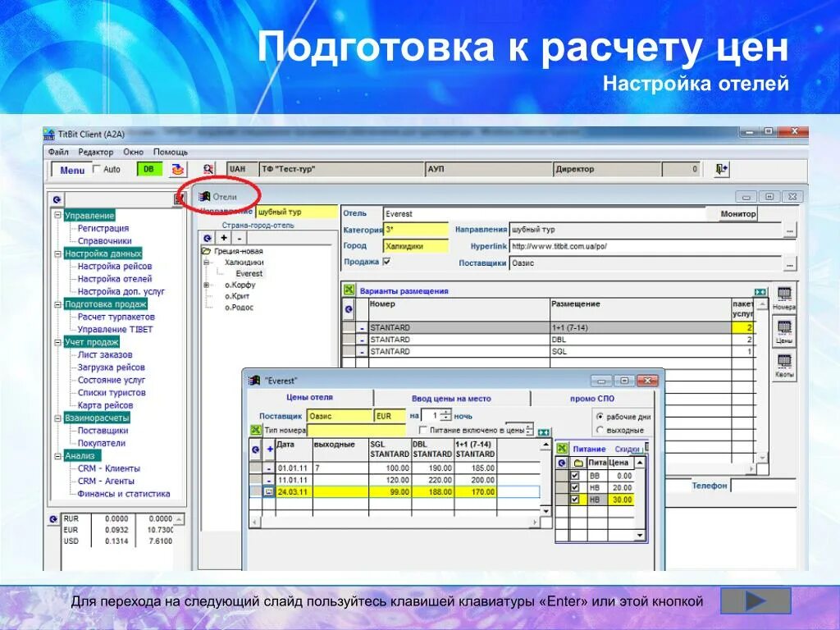Open Окно menu
The image size is (840, 630).
click(x=133, y=152)
